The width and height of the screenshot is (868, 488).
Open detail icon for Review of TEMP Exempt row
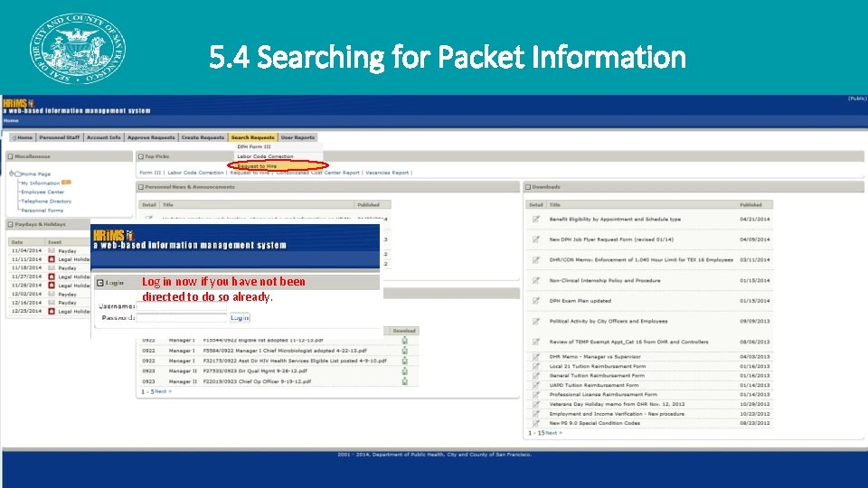(x=536, y=342)
